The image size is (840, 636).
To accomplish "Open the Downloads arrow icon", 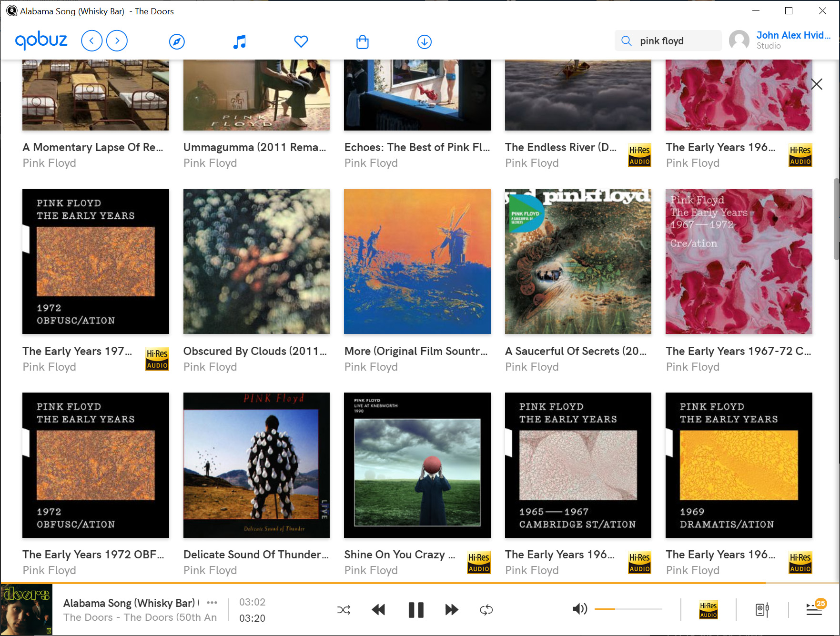I will point(424,41).
